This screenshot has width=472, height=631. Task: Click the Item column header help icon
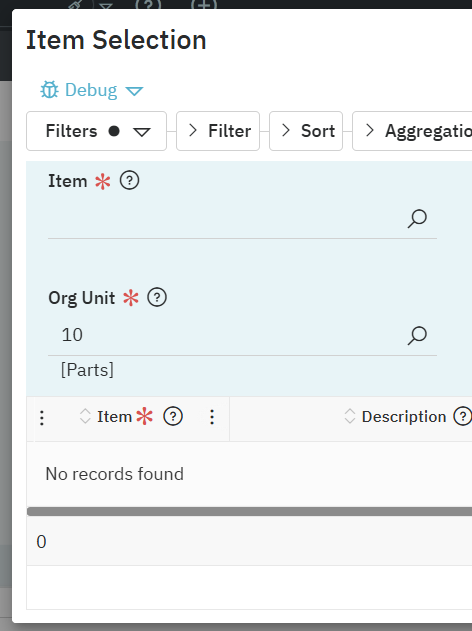click(173, 417)
